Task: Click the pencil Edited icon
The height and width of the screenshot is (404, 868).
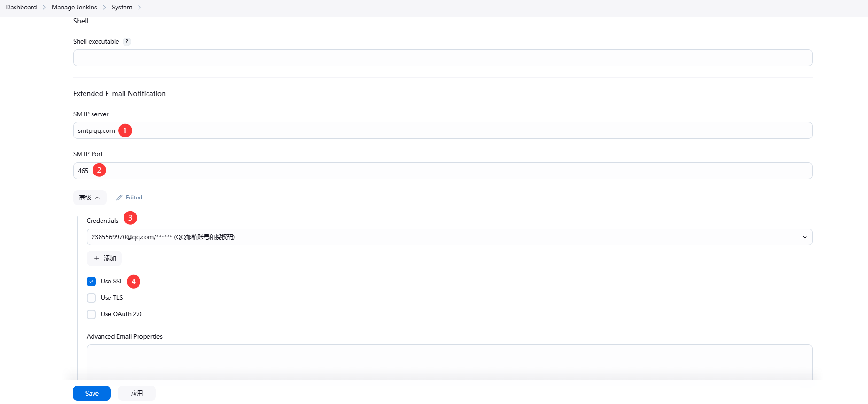Action: [119, 198]
